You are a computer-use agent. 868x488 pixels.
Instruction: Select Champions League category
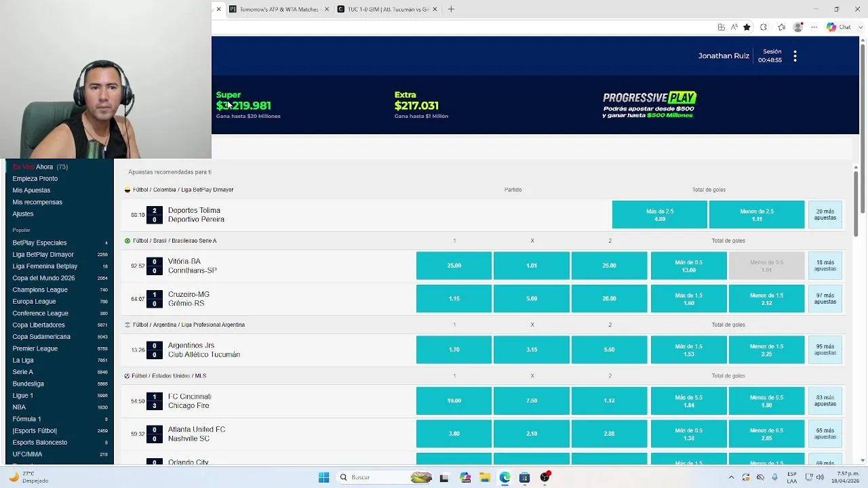pyautogui.click(x=60, y=289)
